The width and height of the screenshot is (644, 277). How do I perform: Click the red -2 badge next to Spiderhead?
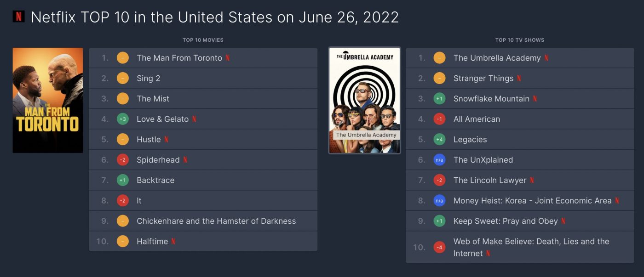[x=123, y=160]
